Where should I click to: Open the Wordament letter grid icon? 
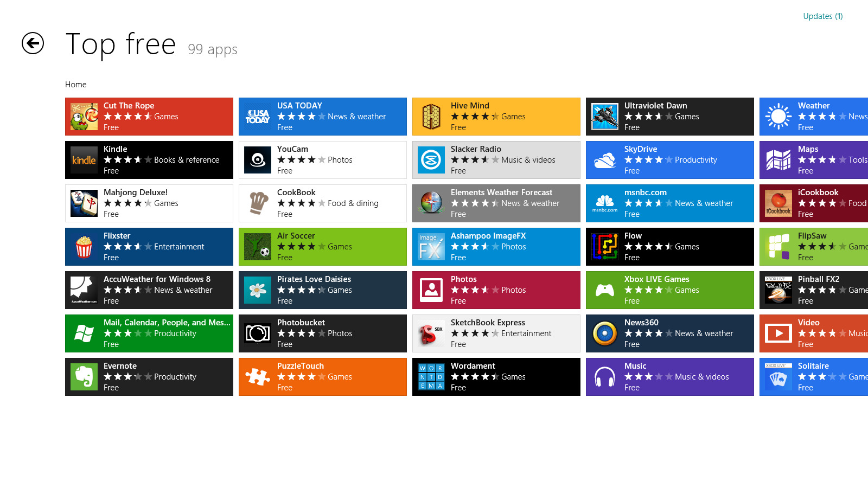431,377
